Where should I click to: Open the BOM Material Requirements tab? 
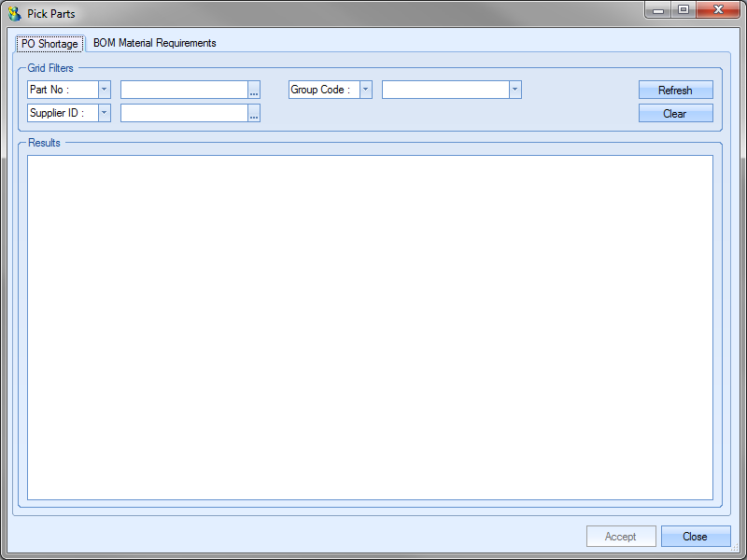(154, 43)
